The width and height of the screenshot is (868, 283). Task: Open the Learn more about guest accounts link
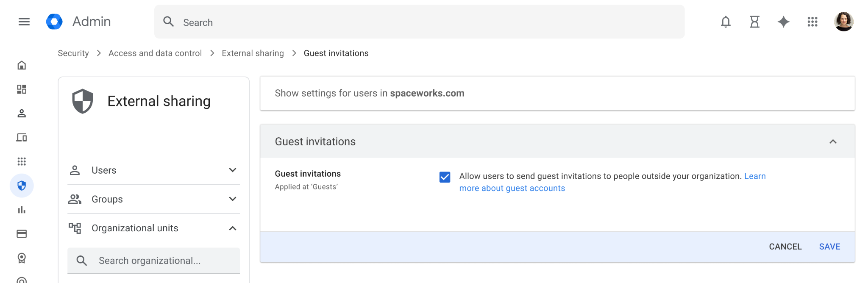coord(512,188)
